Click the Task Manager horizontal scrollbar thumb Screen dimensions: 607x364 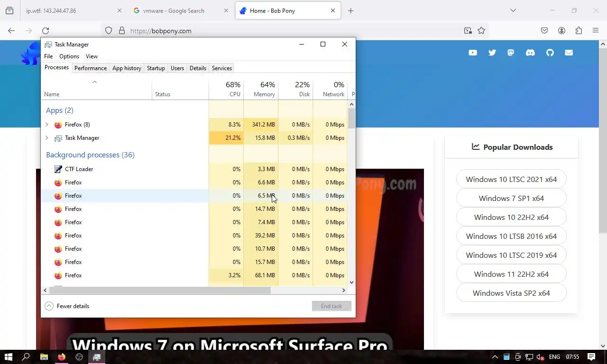click(160, 290)
